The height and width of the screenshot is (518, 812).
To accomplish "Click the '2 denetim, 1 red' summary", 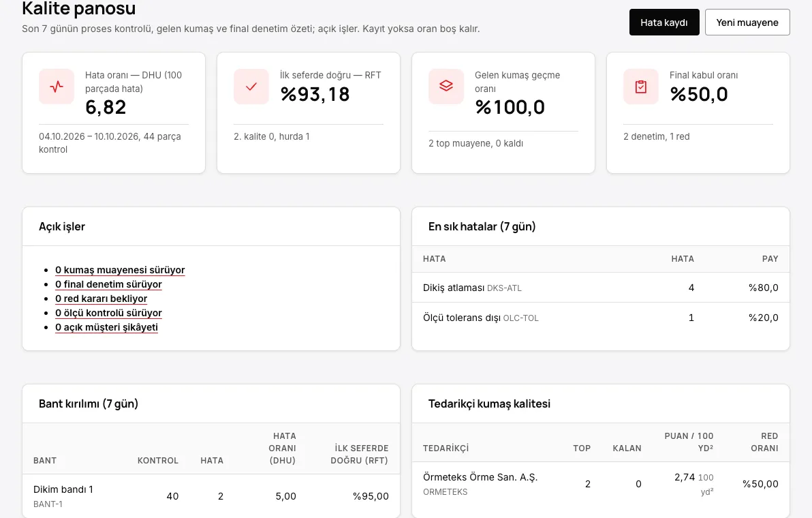I will click(656, 136).
